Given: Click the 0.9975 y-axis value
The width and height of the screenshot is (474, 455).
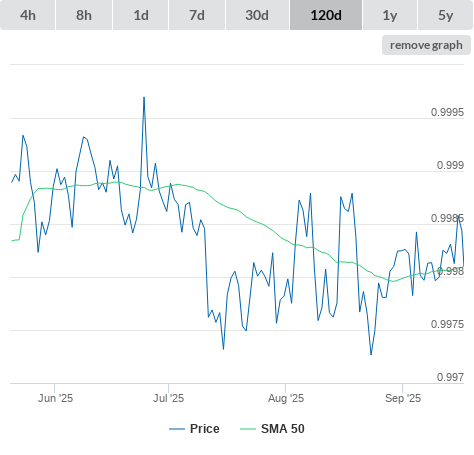Looking at the screenshot, I should tap(447, 324).
